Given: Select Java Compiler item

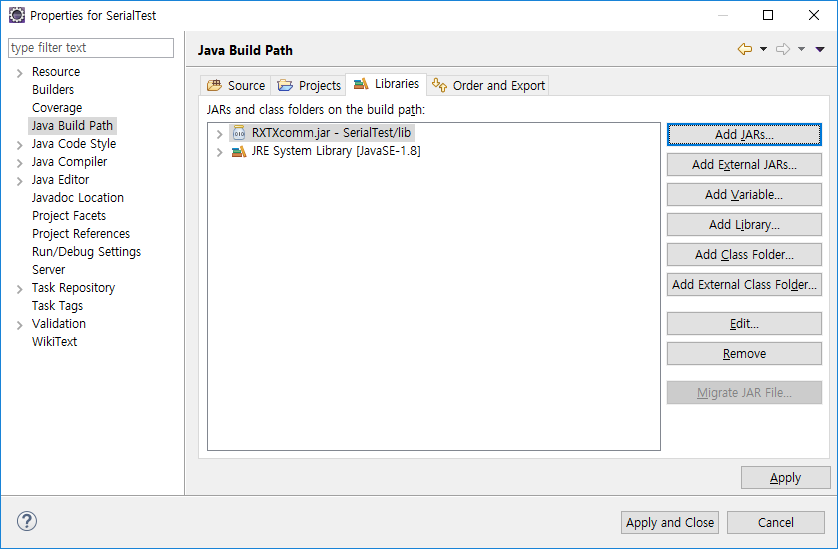Looking at the screenshot, I should [69, 161].
